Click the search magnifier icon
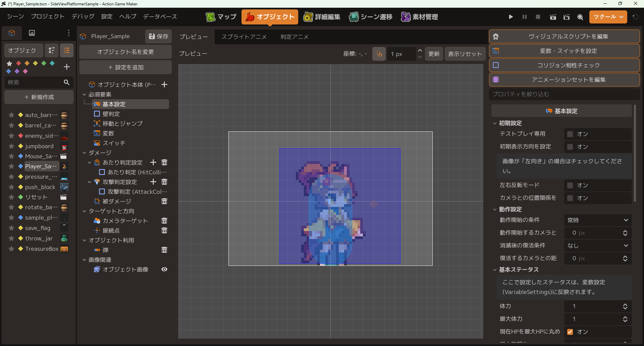 point(66,82)
